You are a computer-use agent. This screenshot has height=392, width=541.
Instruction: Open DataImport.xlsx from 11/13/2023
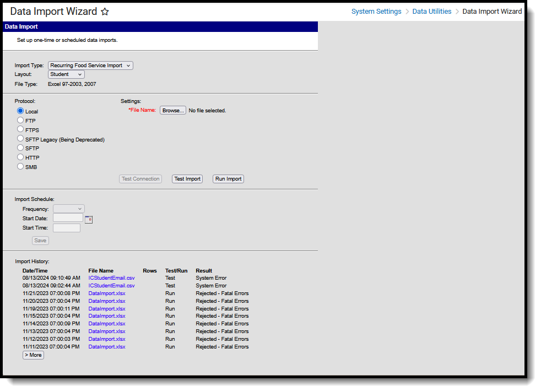click(x=107, y=331)
